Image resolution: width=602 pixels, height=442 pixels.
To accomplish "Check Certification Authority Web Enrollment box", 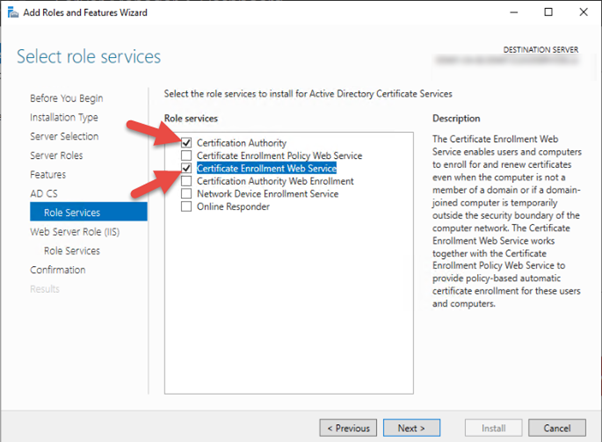I will [186, 181].
